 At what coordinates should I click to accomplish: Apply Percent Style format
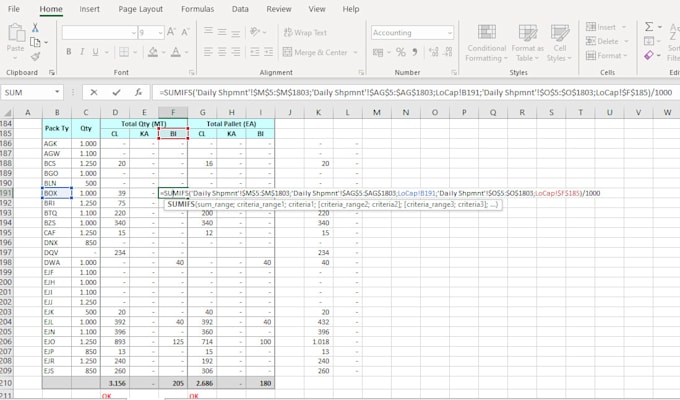(x=401, y=52)
